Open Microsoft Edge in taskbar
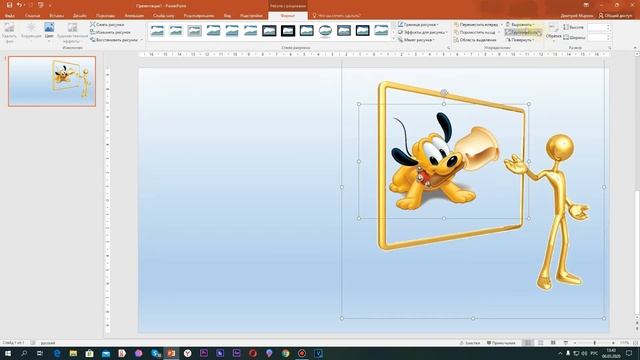Viewport: 640px width, 360px height. point(57,353)
